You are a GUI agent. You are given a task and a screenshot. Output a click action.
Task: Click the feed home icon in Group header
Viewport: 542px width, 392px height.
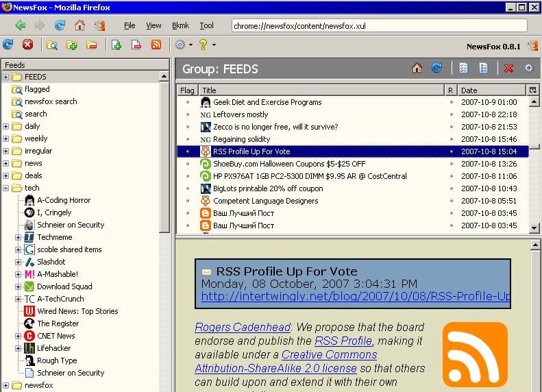(417, 68)
